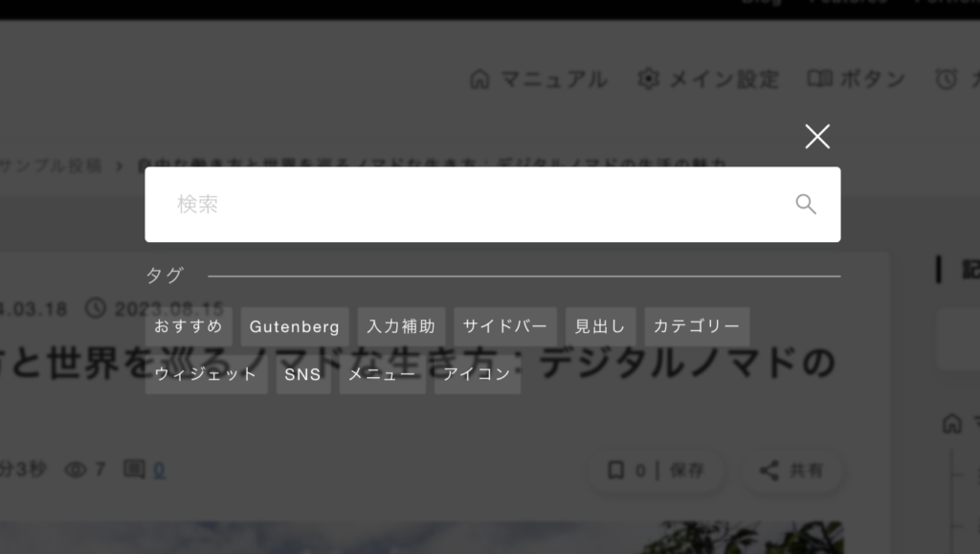The image size is (980, 554).
Task: Select the おすすめ tag
Action: (x=189, y=326)
